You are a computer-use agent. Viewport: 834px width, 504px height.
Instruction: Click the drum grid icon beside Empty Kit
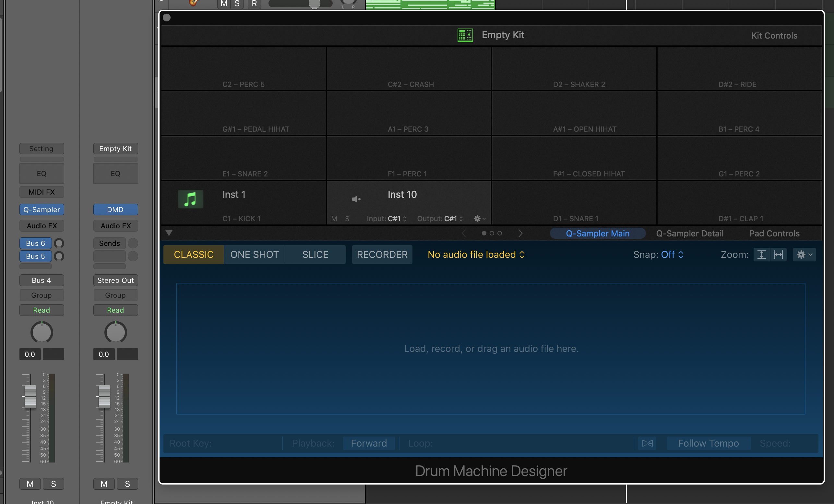(465, 35)
